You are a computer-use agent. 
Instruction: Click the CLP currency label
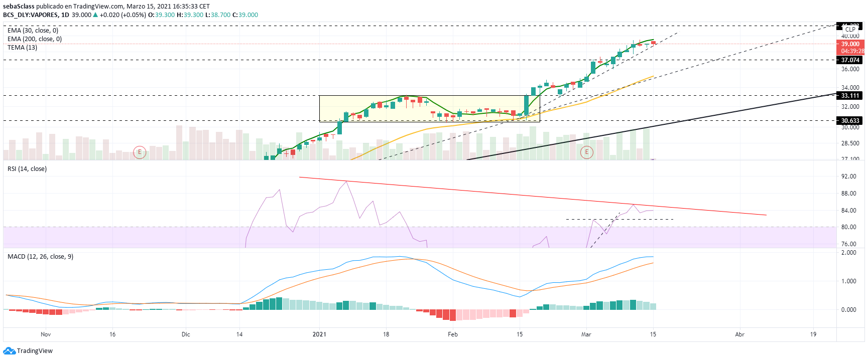pyautogui.click(x=850, y=30)
